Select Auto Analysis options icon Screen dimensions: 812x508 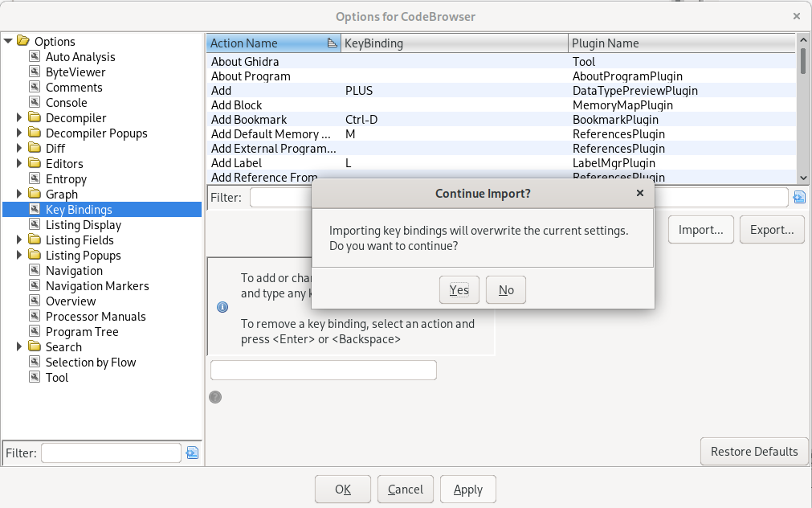click(35, 56)
